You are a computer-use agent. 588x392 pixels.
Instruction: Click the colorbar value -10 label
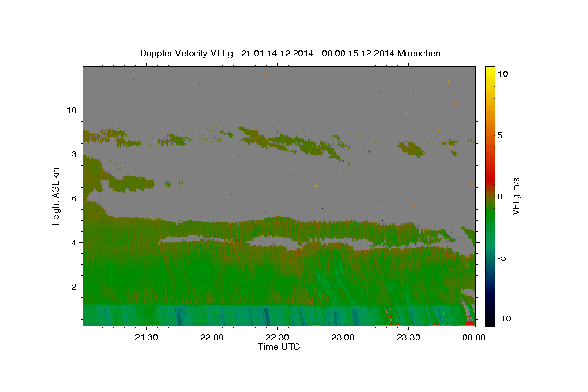(x=503, y=318)
